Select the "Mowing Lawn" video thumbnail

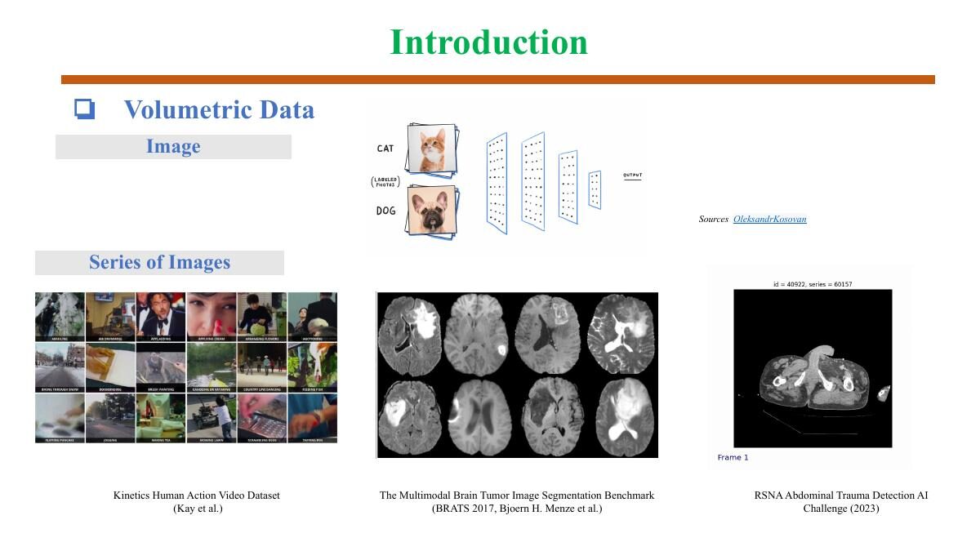211,419
